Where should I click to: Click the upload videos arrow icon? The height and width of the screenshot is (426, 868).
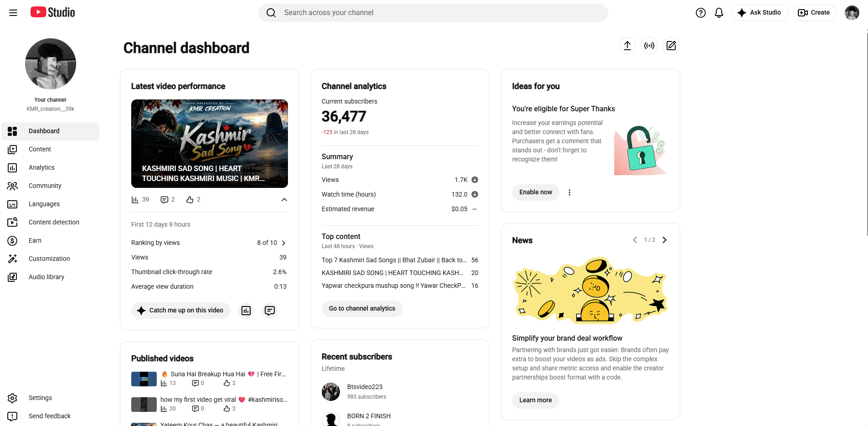(627, 46)
